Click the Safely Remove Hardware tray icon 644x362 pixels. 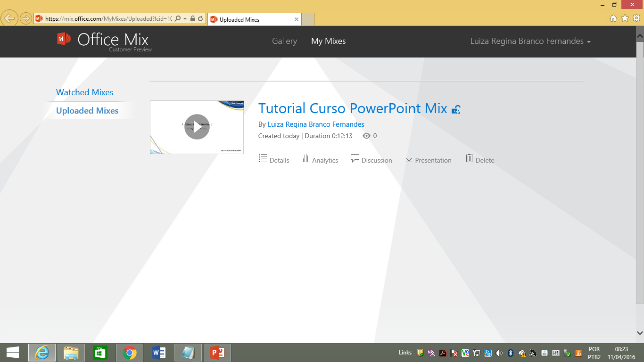[567, 353]
